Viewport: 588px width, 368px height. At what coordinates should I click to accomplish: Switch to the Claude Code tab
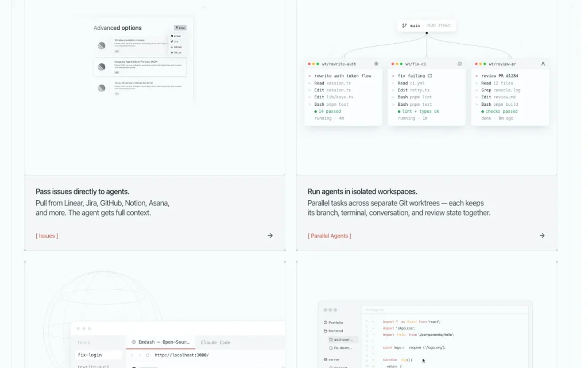(215, 343)
